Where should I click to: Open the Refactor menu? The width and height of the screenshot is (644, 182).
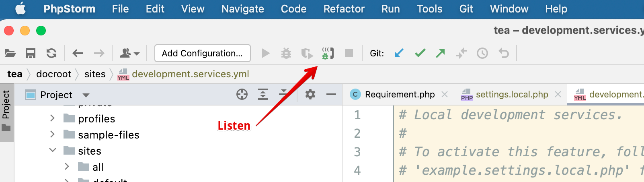coord(344,9)
